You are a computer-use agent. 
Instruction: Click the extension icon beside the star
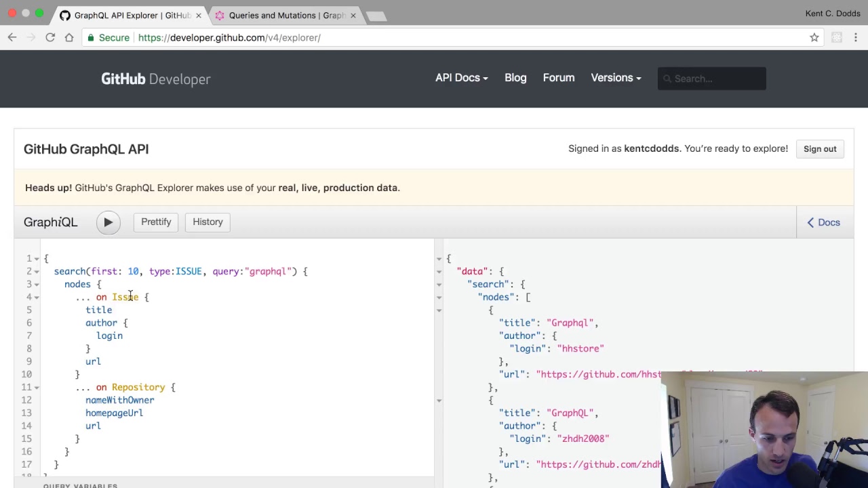pos(837,38)
